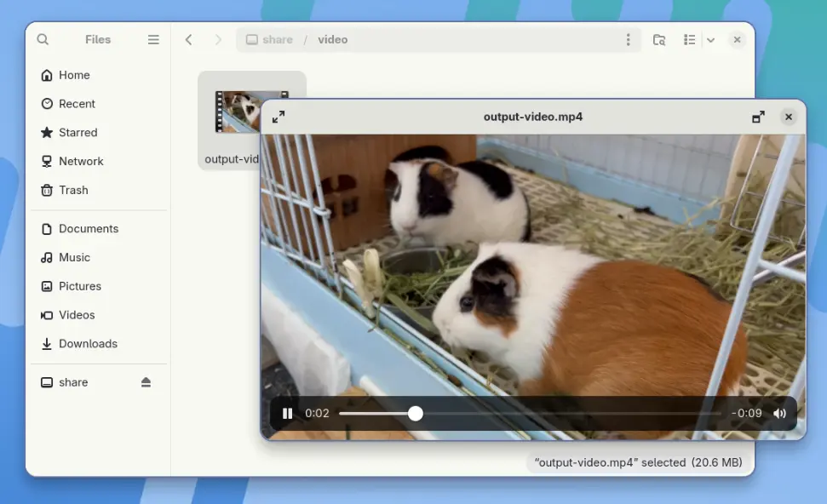The image size is (827, 504).
Task: Open Videos folder in sidebar
Action: [x=99, y=315]
